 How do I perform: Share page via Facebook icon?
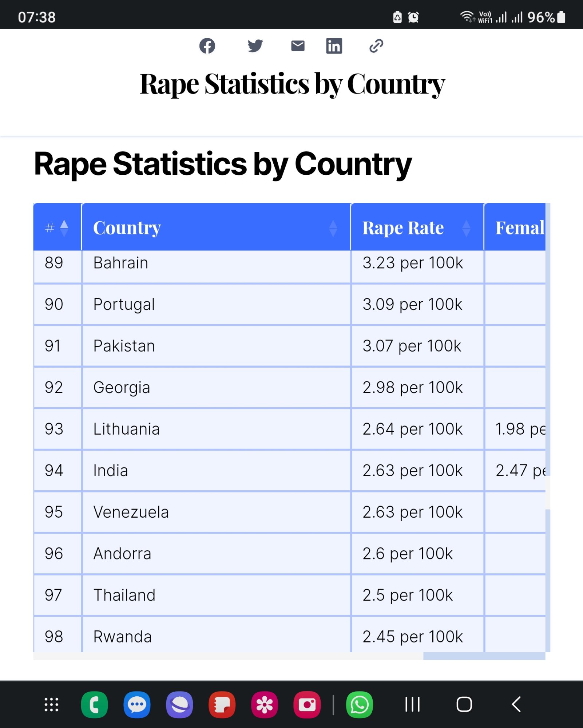coord(207,46)
